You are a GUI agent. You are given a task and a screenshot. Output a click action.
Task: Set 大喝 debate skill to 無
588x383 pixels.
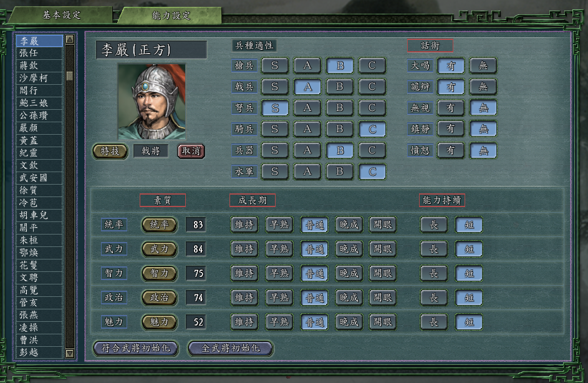[x=483, y=65]
